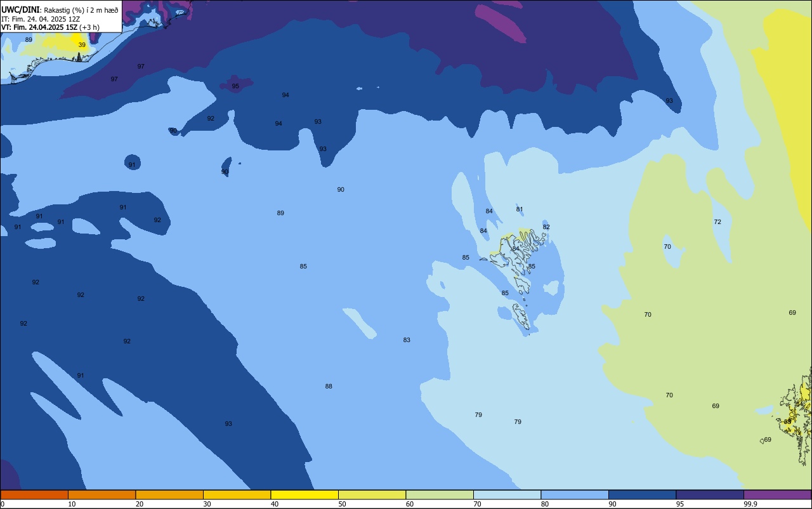
Task: Click the pale blue 70–80 legend swatch
Action: [x=507, y=494]
